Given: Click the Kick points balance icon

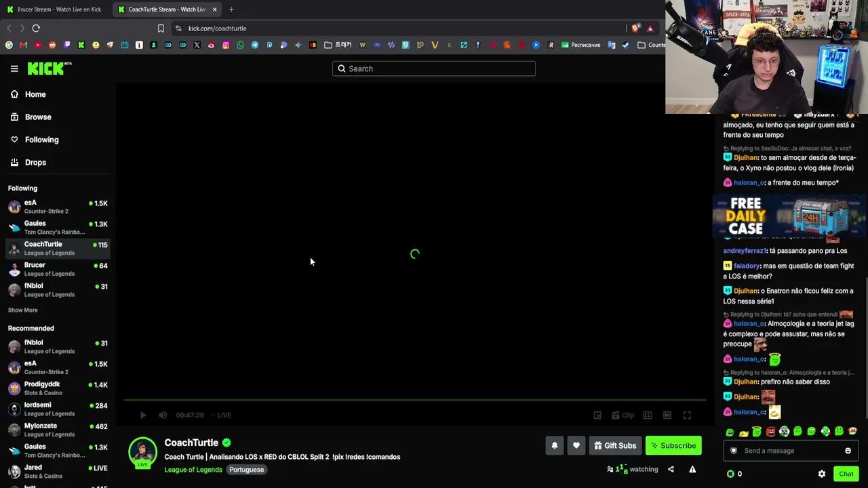Looking at the screenshot, I should point(730,474).
